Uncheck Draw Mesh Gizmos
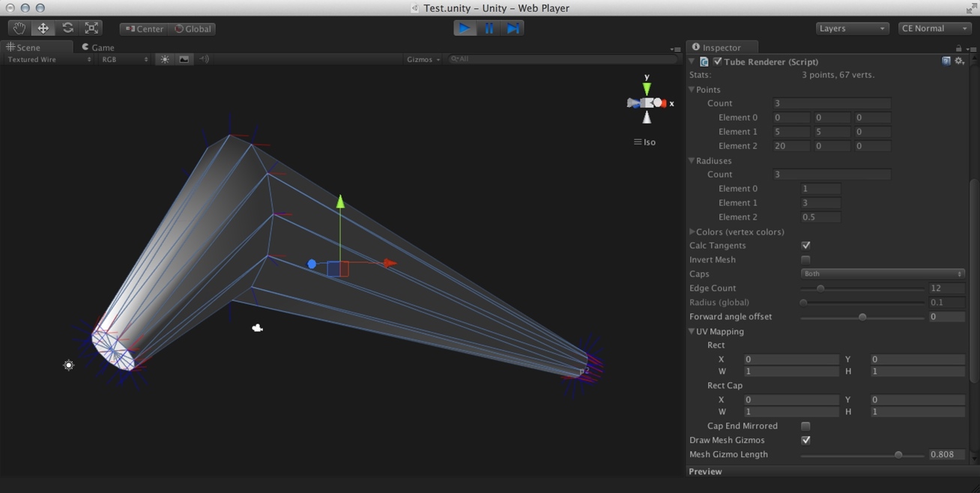The height and width of the screenshot is (493, 980). coord(805,440)
